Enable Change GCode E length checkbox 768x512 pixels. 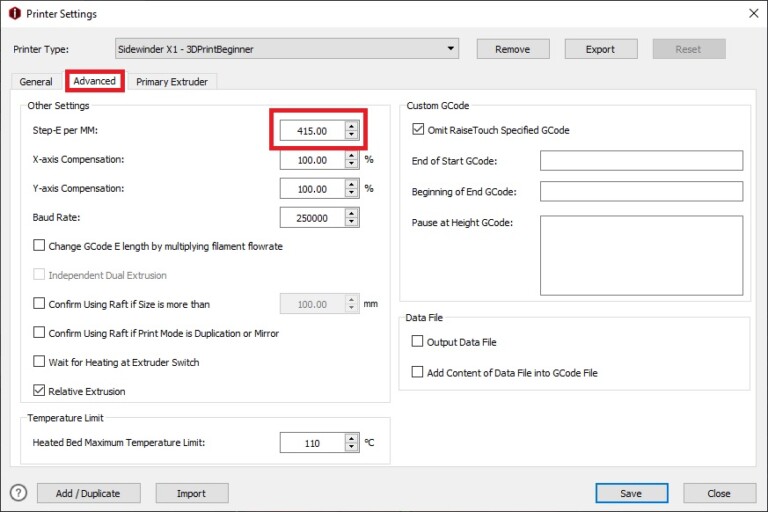pyautogui.click(x=39, y=245)
